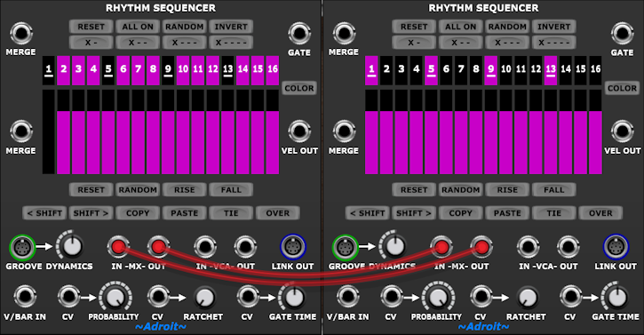Viewport: 644px width, 335px height.
Task: Click VCA IN jack on left sequencer
Action: (205, 247)
